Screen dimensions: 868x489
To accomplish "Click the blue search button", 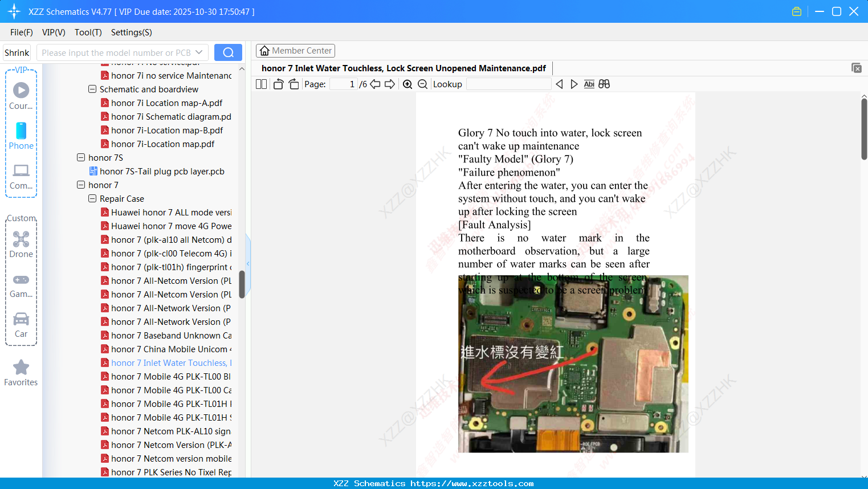I will click(x=228, y=52).
